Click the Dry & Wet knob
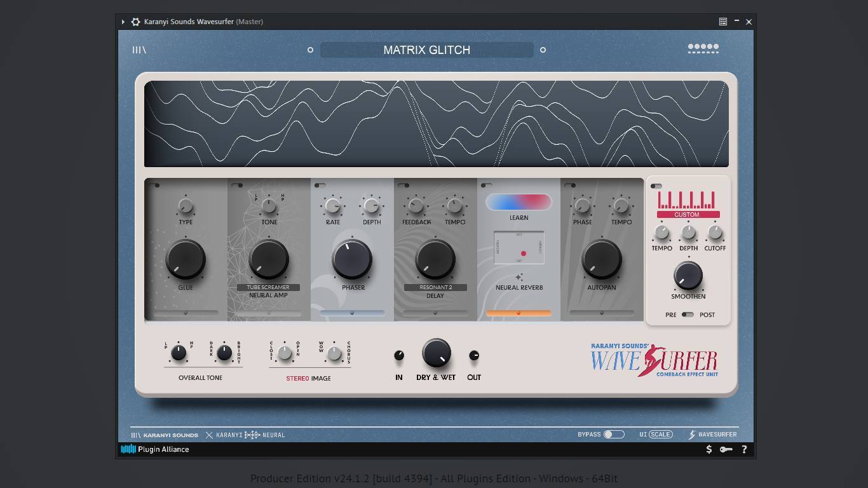 coord(436,353)
